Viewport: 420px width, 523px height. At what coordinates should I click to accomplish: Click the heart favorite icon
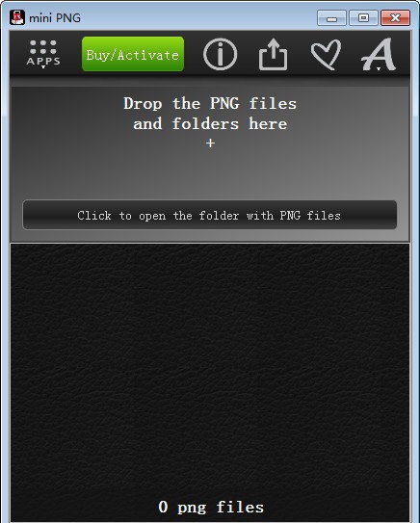(x=326, y=54)
